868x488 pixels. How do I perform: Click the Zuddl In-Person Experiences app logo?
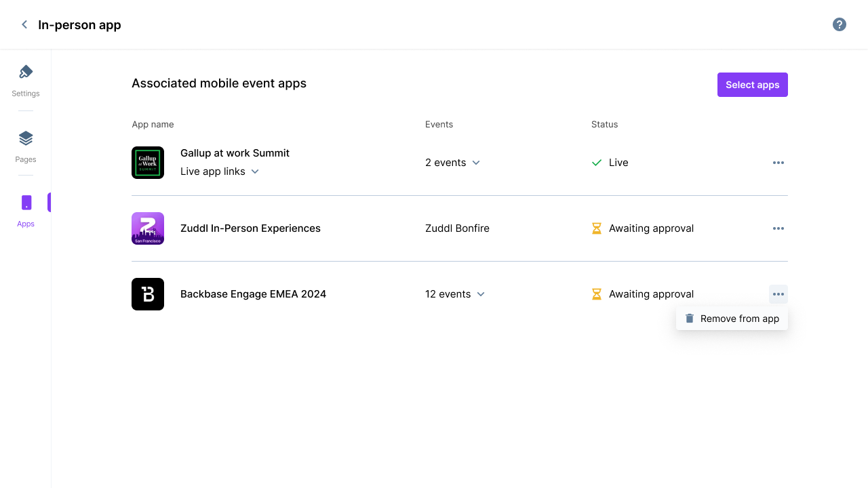click(x=148, y=228)
